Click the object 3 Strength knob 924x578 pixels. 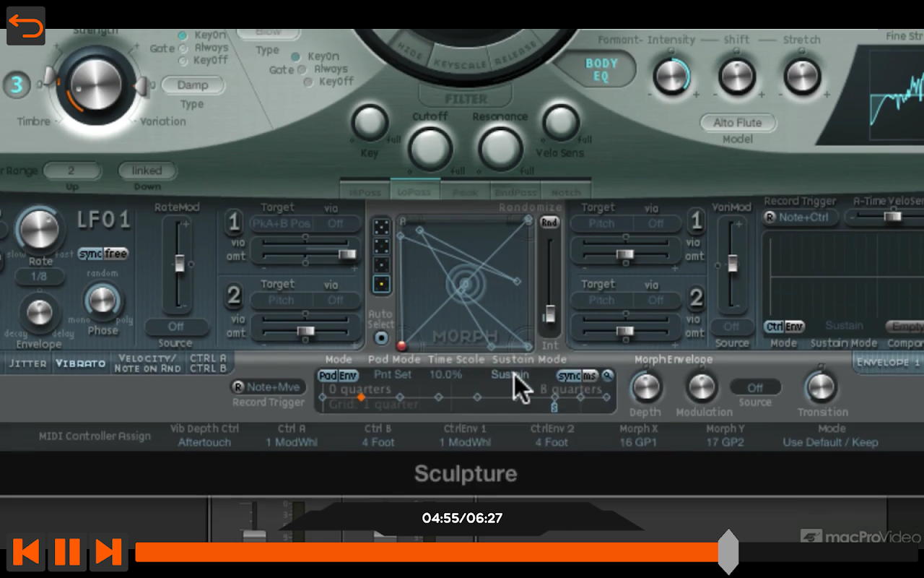(95, 84)
